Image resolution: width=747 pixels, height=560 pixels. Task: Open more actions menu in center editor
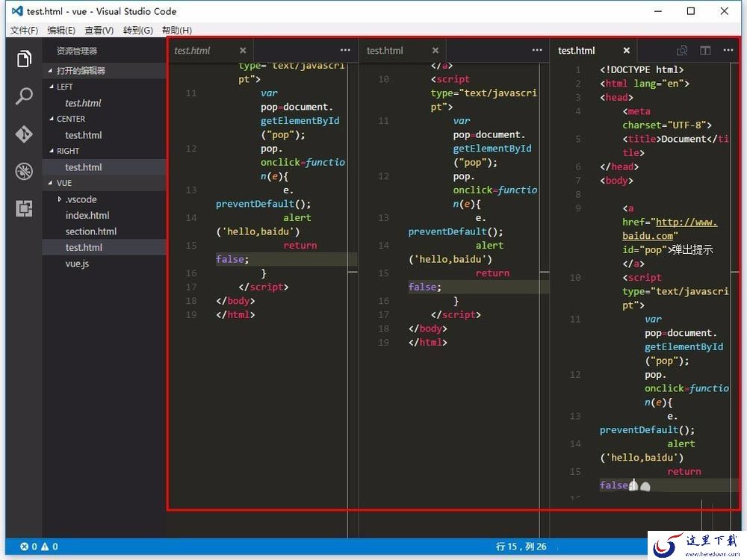537,50
